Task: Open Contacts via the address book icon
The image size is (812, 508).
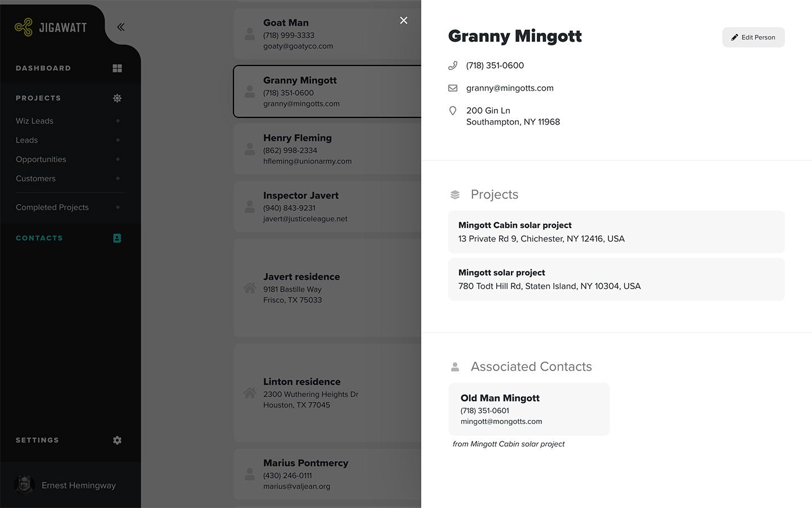Action: pyautogui.click(x=117, y=238)
